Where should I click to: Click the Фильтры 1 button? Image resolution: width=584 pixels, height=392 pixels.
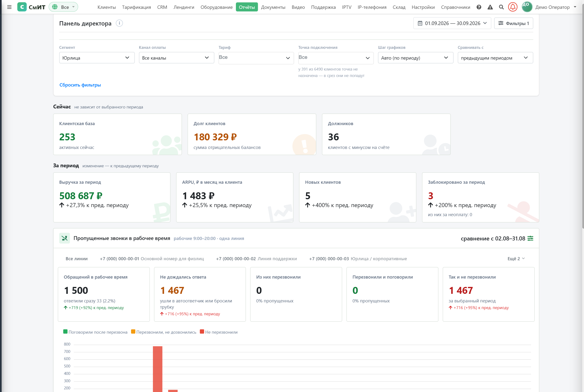pos(513,23)
